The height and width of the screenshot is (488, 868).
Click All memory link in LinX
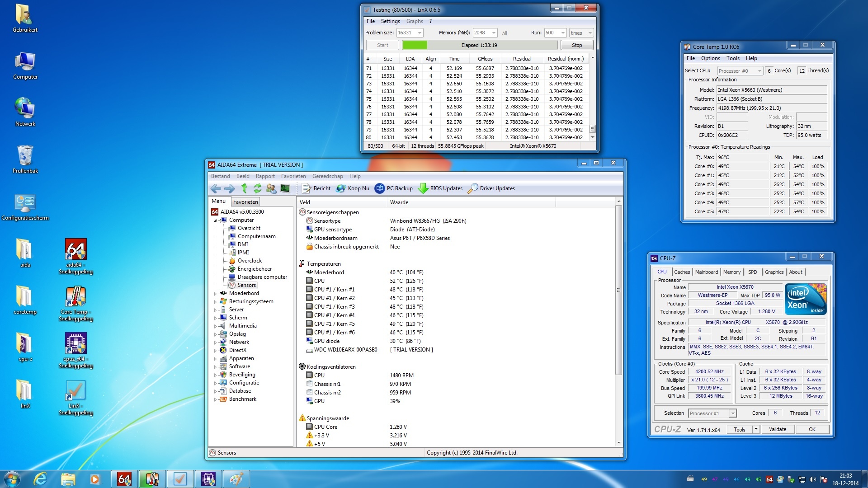(505, 33)
